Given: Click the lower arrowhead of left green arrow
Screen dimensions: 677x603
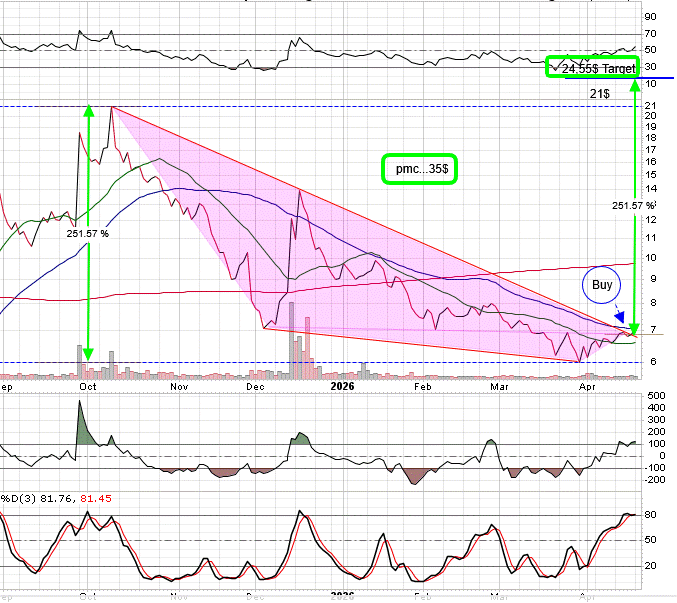Looking at the screenshot, I should click(x=88, y=355).
